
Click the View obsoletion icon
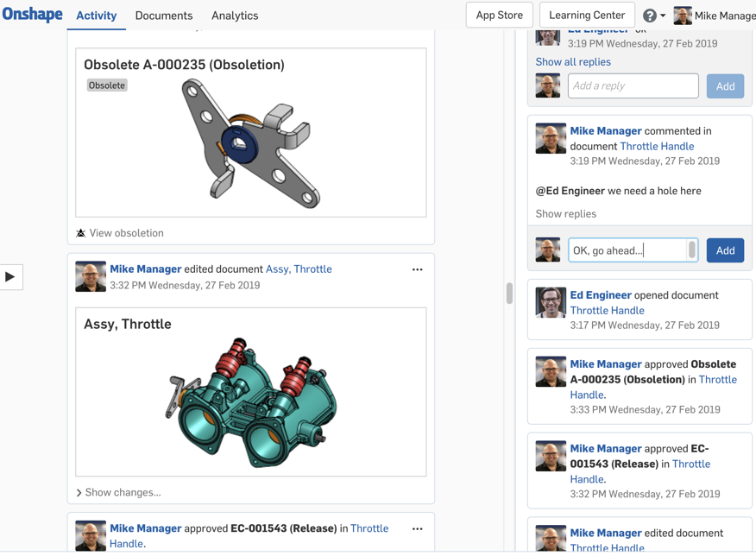(x=81, y=233)
